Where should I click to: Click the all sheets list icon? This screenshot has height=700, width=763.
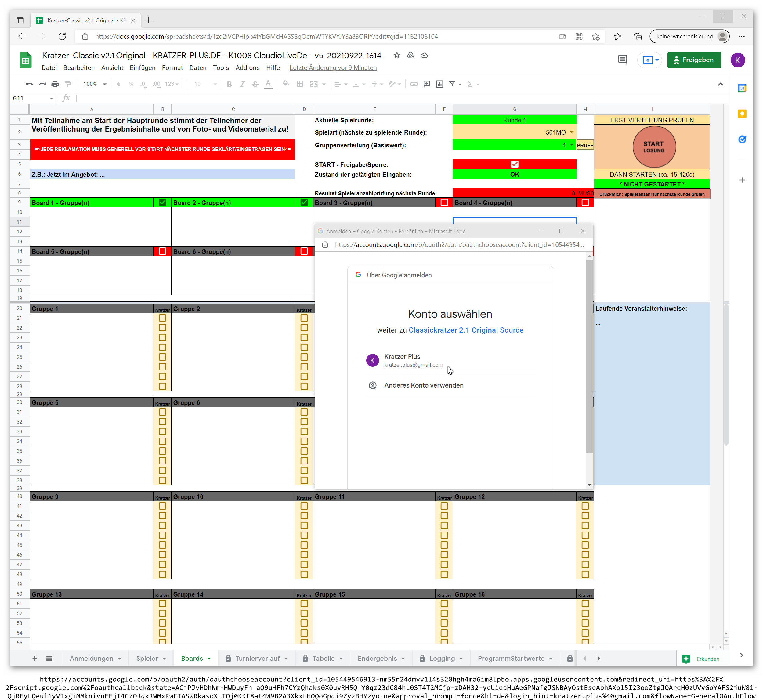49,658
